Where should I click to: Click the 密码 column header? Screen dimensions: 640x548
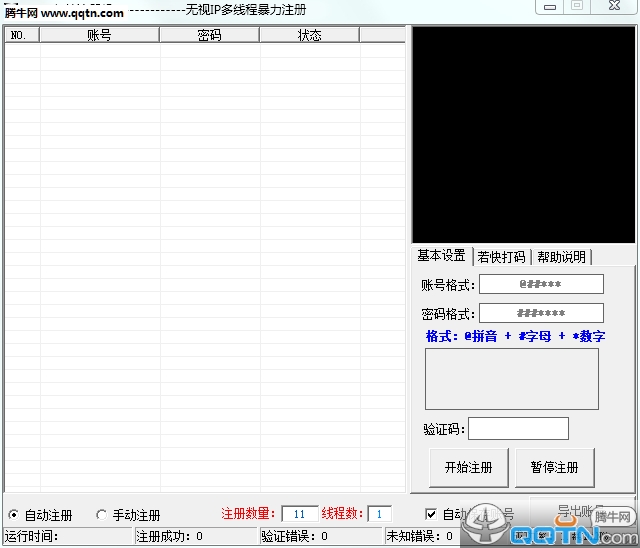click(x=209, y=35)
